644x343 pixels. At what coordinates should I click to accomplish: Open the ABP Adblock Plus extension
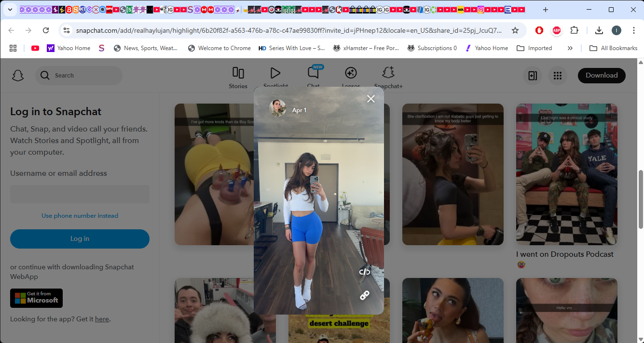tap(556, 30)
